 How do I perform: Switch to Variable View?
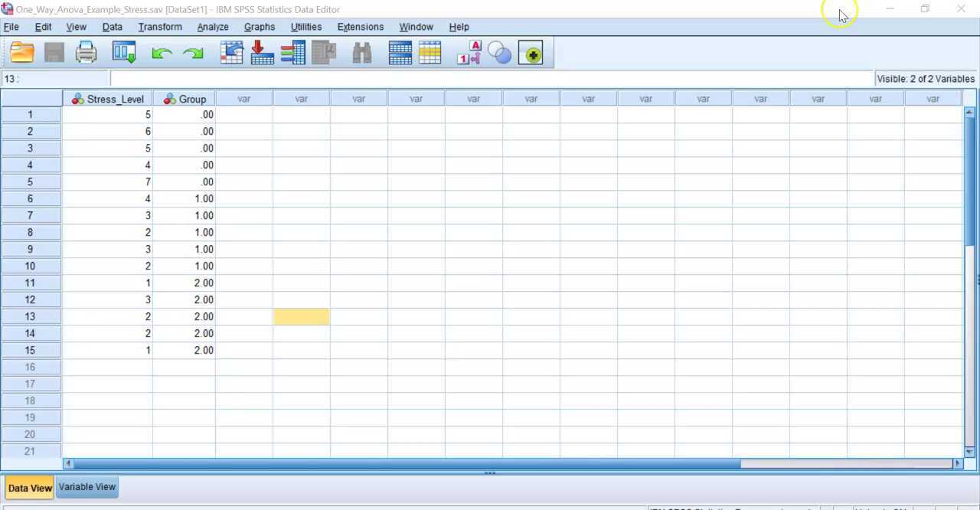(x=87, y=487)
